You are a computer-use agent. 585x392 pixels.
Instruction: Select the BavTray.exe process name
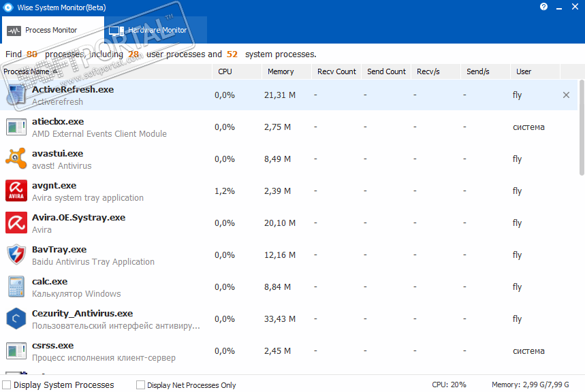click(59, 250)
